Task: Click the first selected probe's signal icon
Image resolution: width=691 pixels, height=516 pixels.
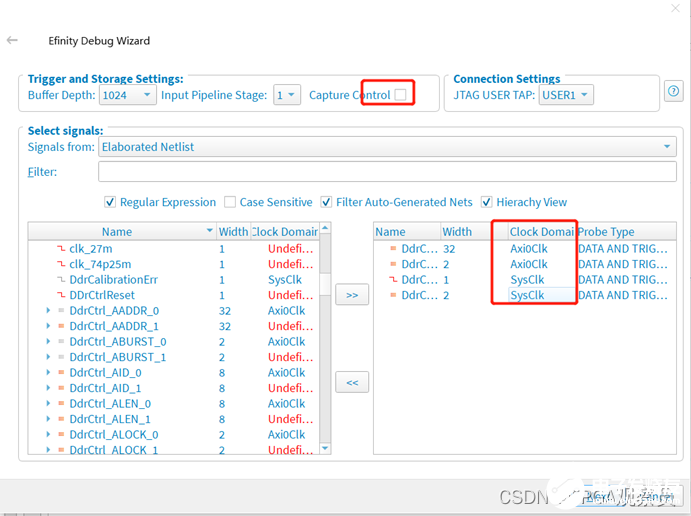Action: [x=393, y=249]
